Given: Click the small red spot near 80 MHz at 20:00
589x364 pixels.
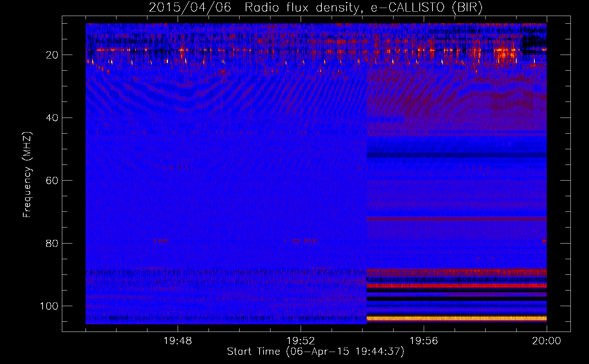Looking at the screenshot, I should [x=544, y=241].
